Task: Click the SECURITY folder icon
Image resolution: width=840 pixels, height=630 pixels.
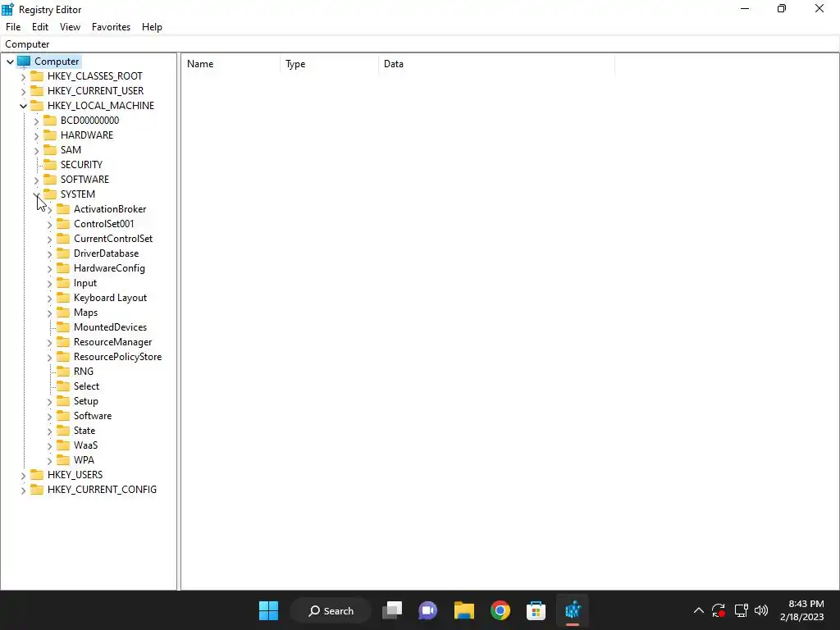Action: (50, 164)
